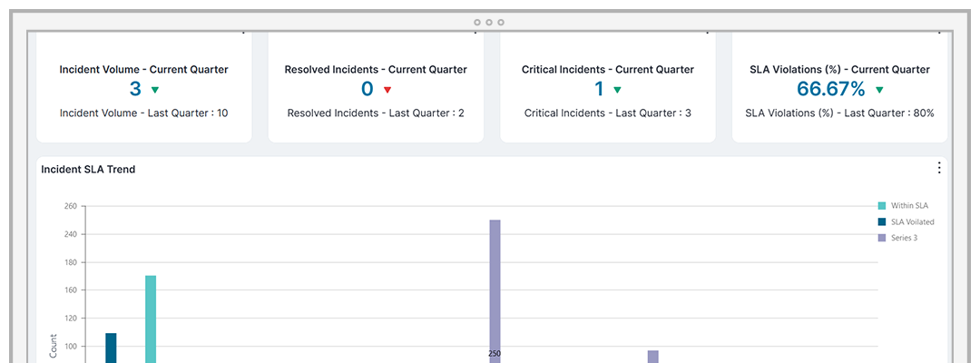Screen dimensions: 980x363
Task: Click the Critical Incidents - Current Quarter title
Action: (607, 70)
